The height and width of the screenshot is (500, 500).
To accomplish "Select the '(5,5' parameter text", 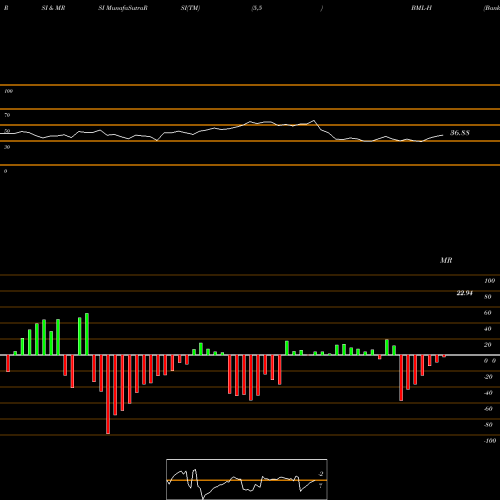I will [257, 8].
